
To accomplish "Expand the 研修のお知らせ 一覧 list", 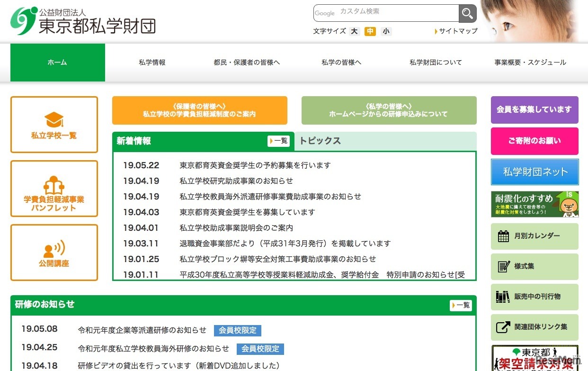I will tap(461, 305).
